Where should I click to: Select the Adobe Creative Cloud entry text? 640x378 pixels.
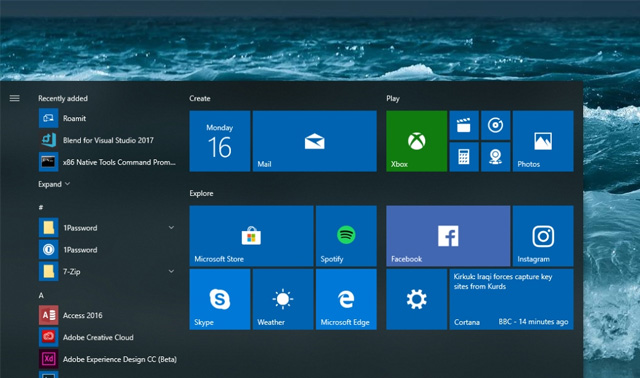click(x=98, y=337)
